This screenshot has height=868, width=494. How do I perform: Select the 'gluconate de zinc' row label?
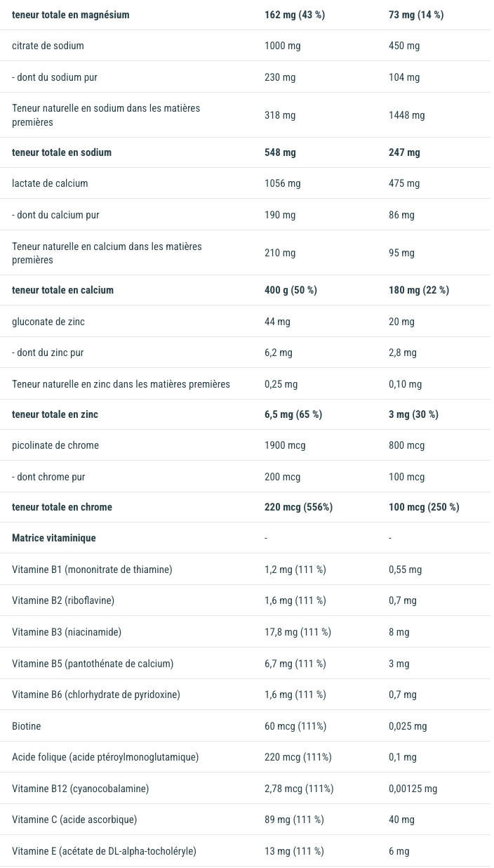pyautogui.click(x=48, y=322)
